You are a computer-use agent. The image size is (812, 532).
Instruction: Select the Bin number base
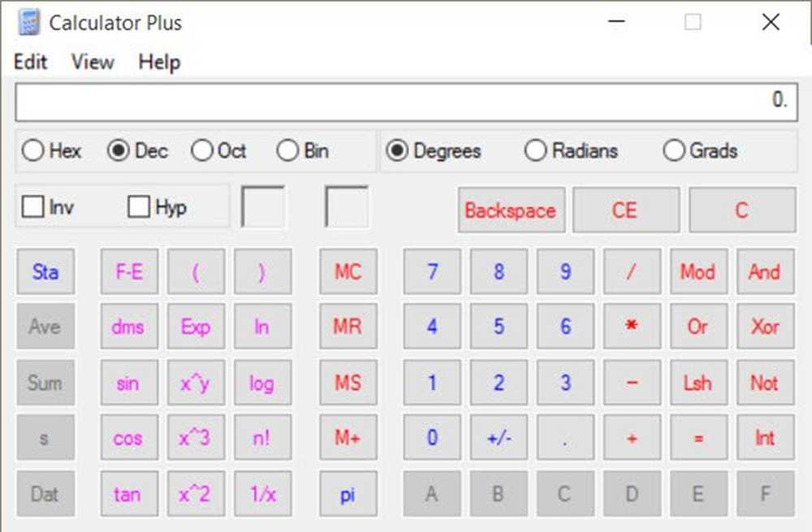click(287, 151)
